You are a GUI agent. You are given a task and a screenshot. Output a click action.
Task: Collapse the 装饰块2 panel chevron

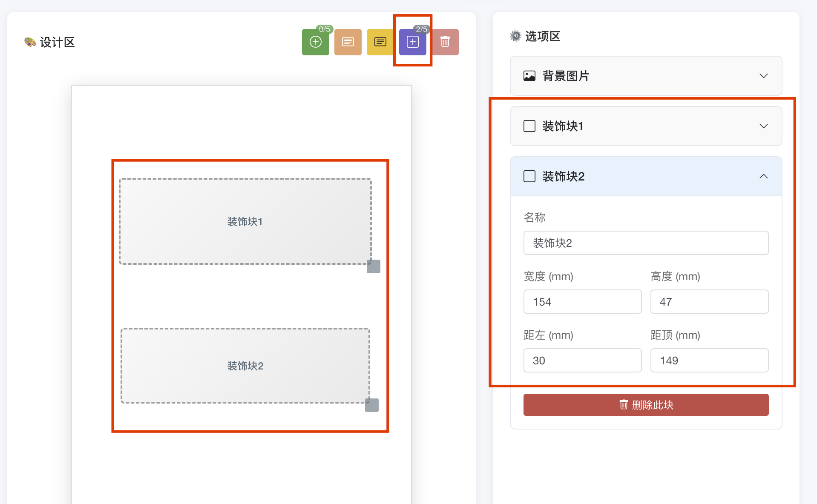click(763, 176)
